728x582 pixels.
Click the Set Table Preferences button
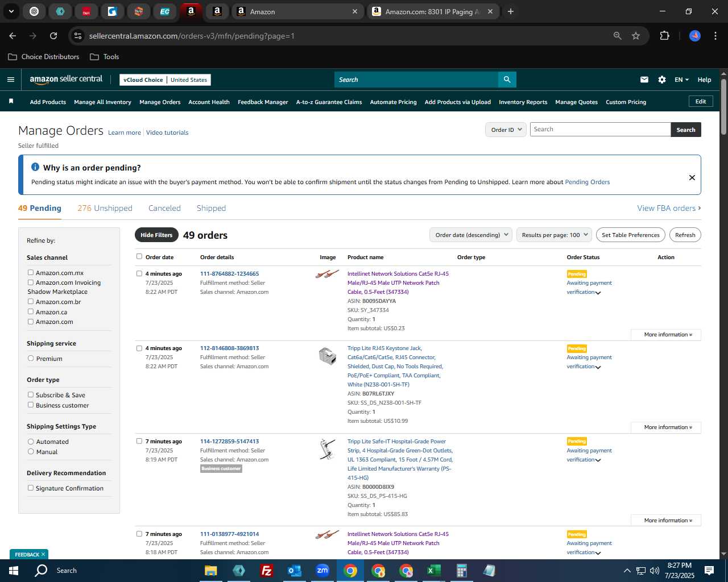[631, 235]
